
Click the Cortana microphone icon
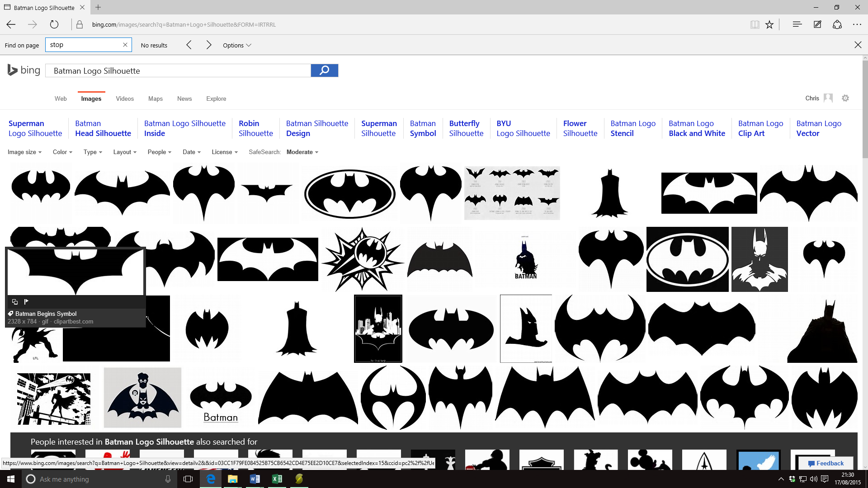pyautogui.click(x=168, y=479)
